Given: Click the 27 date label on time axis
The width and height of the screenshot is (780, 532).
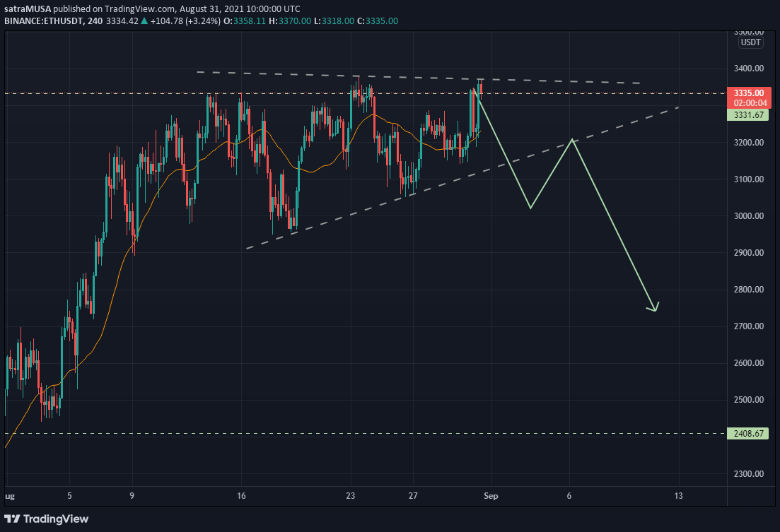Looking at the screenshot, I should coord(413,496).
